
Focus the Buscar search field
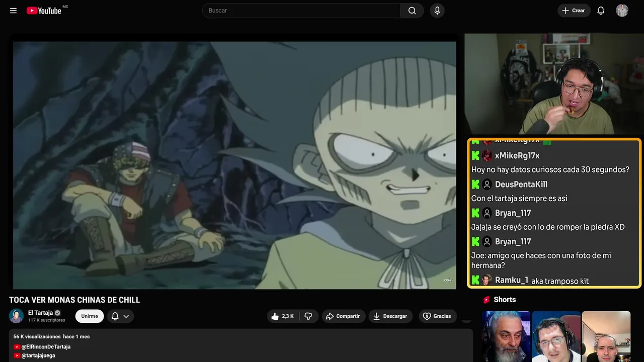click(x=301, y=11)
